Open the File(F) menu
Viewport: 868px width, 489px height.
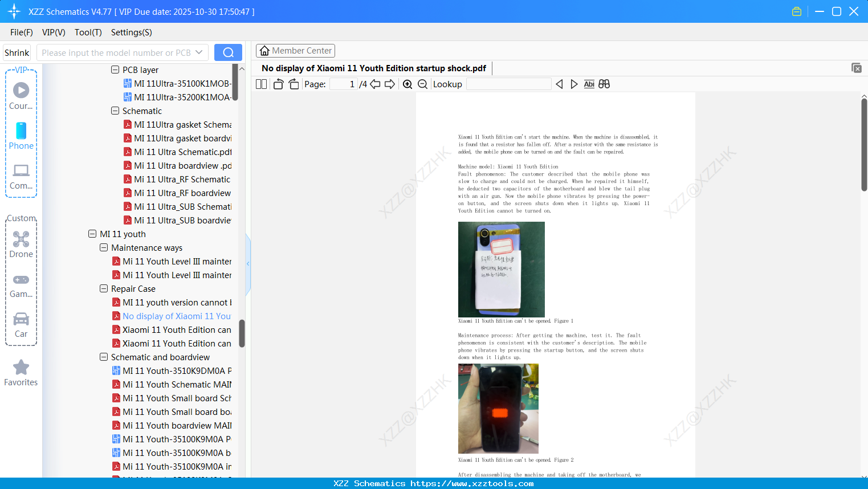tap(22, 32)
